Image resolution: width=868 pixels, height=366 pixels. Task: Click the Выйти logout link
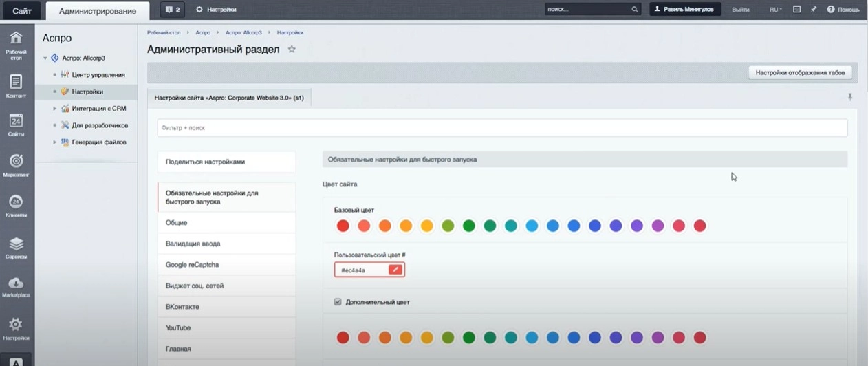[x=741, y=10]
